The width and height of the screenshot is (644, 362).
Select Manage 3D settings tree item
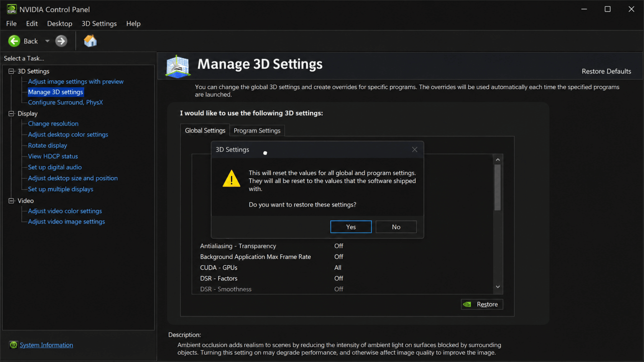click(56, 92)
